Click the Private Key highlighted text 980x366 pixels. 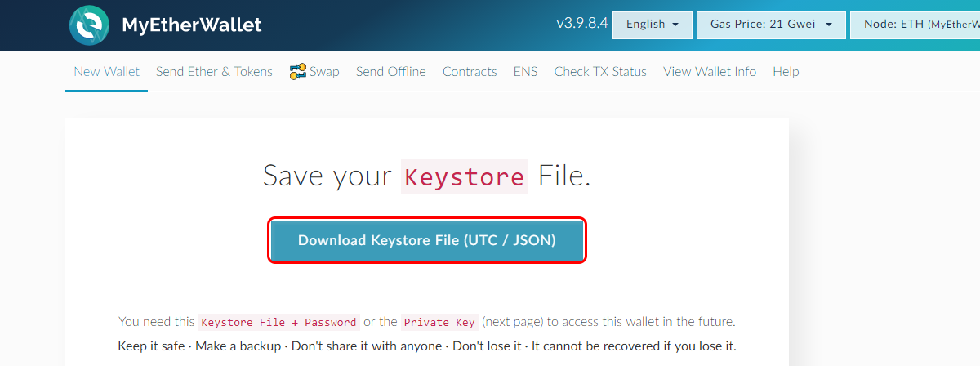(439, 322)
